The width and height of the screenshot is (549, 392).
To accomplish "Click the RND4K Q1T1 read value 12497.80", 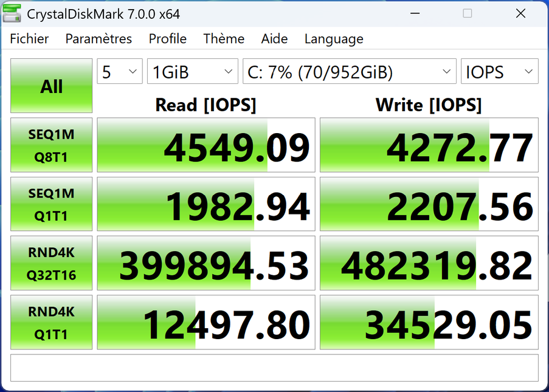I will coord(206,322).
